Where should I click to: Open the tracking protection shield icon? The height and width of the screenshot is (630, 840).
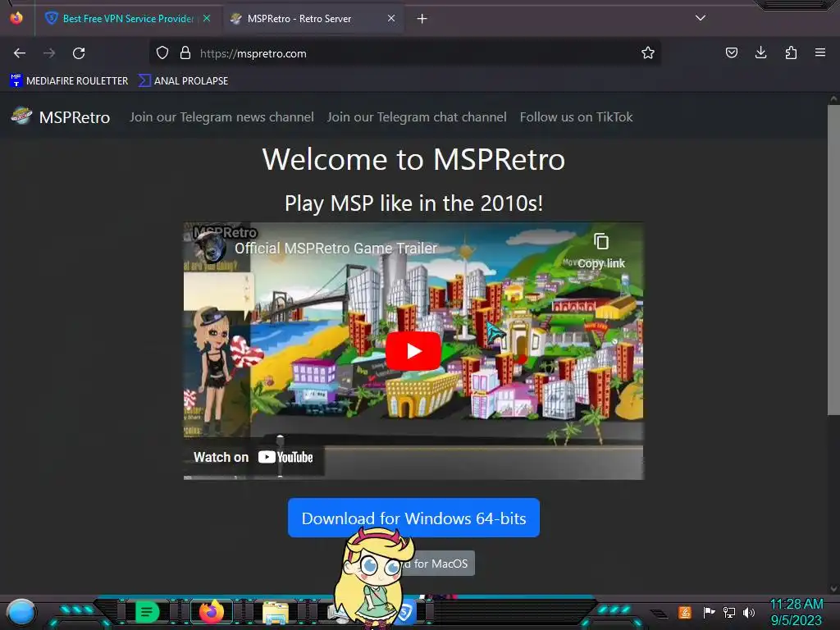pos(162,53)
